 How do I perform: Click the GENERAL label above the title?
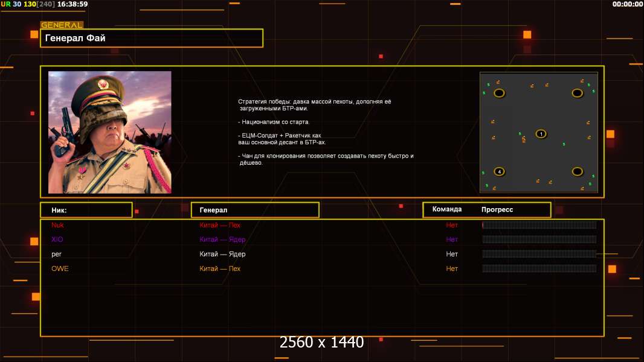(62, 25)
